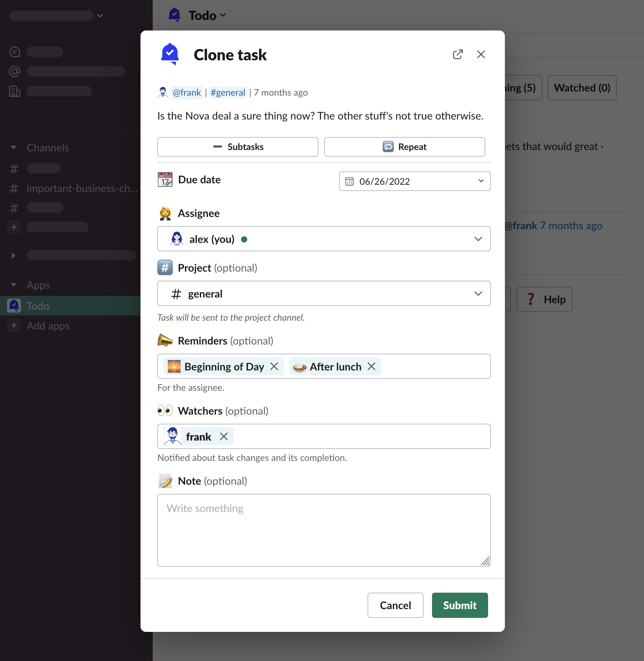Click the @frank mention link
This screenshot has height=661, width=644.
[187, 93]
